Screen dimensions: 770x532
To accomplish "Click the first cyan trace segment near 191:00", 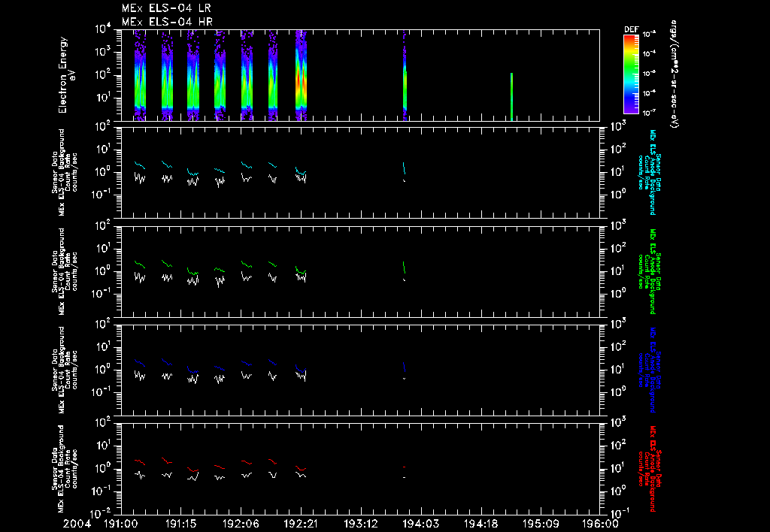I will tap(139, 165).
